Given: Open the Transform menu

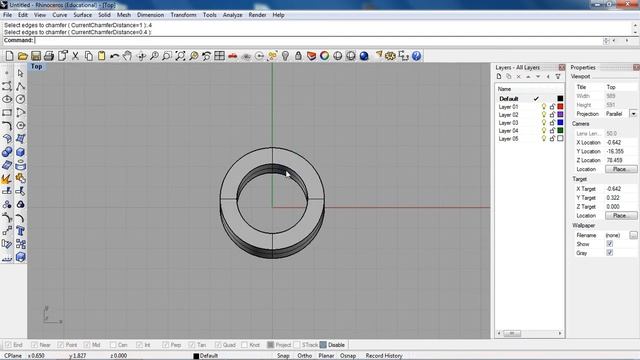Looking at the screenshot, I should point(183,15).
